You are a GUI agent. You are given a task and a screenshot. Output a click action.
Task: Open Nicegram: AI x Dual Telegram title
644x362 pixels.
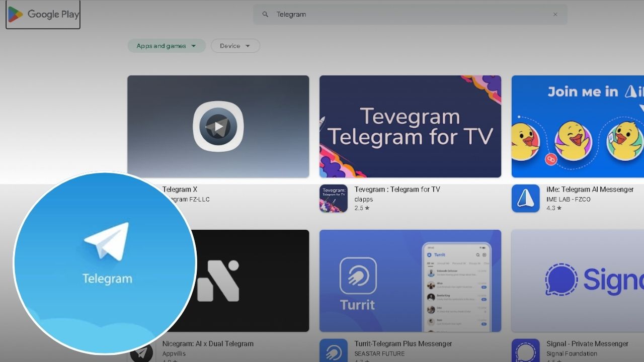[208, 344]
